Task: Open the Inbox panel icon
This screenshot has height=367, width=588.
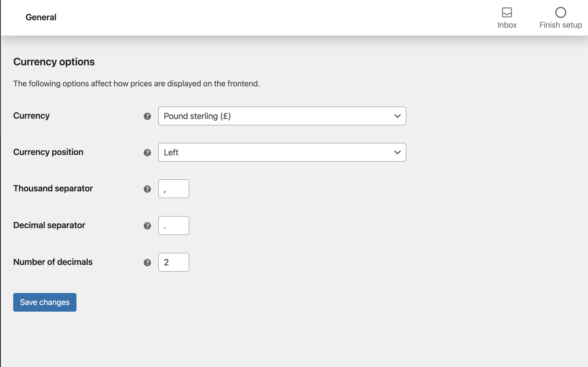Action: click(507, 12)
